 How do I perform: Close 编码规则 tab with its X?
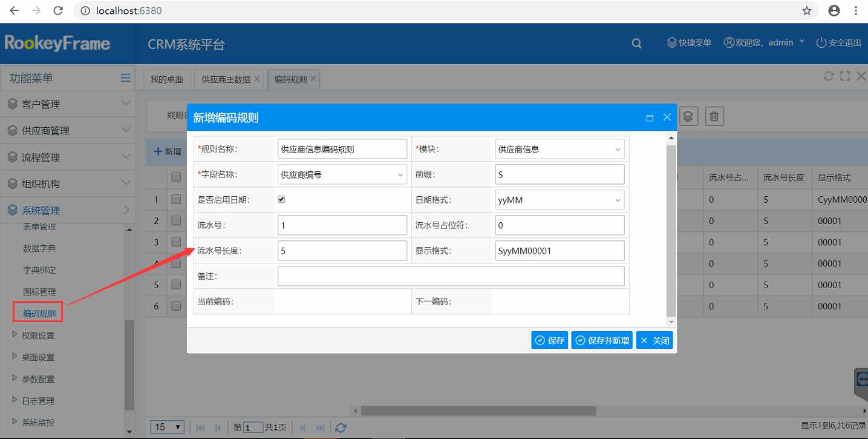pyautogui.click(x=313, y=79)
